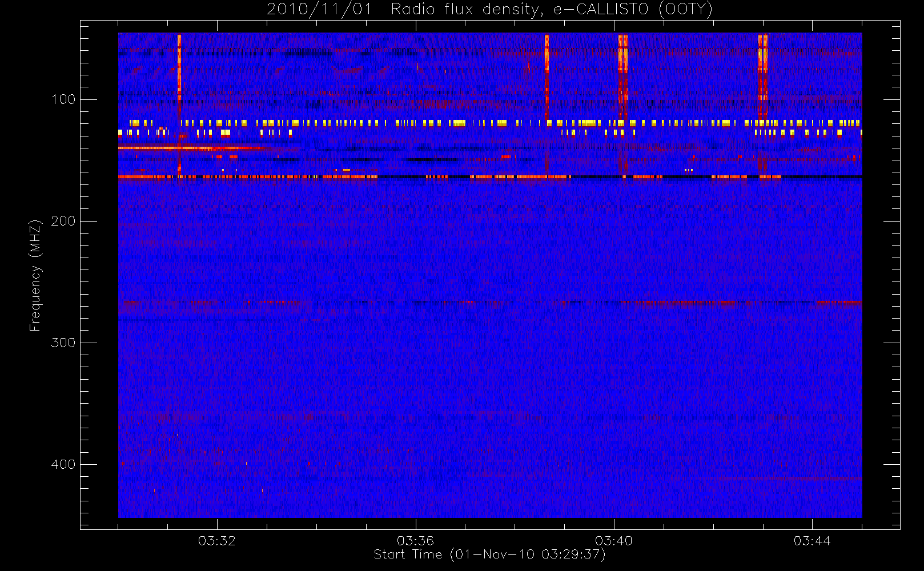Screen dimensions: 924x571
Task: Click the 'Start Time (01-Nov-10 03:29:37)' axis label
Action: (489, 554)
